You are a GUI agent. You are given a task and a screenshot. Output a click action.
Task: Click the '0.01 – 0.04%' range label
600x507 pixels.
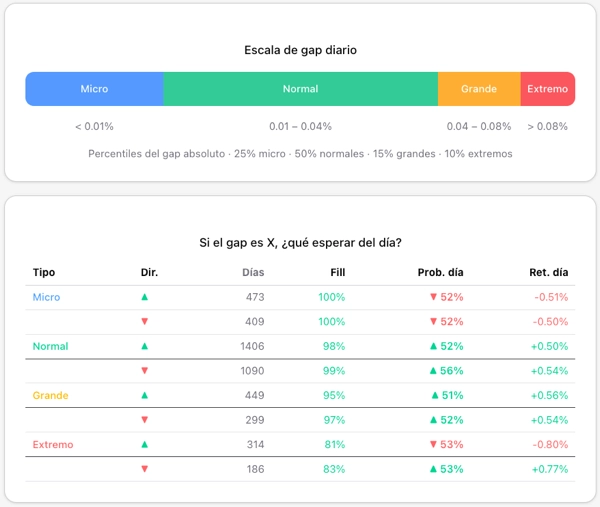(300, 126)
